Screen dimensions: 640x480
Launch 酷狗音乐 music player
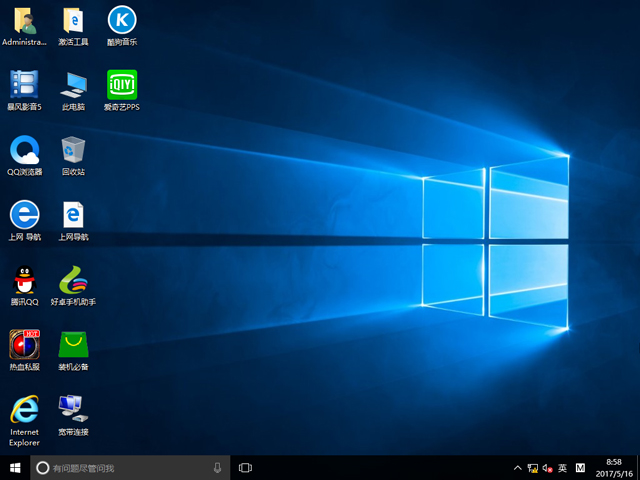click(x=122, y=20)
